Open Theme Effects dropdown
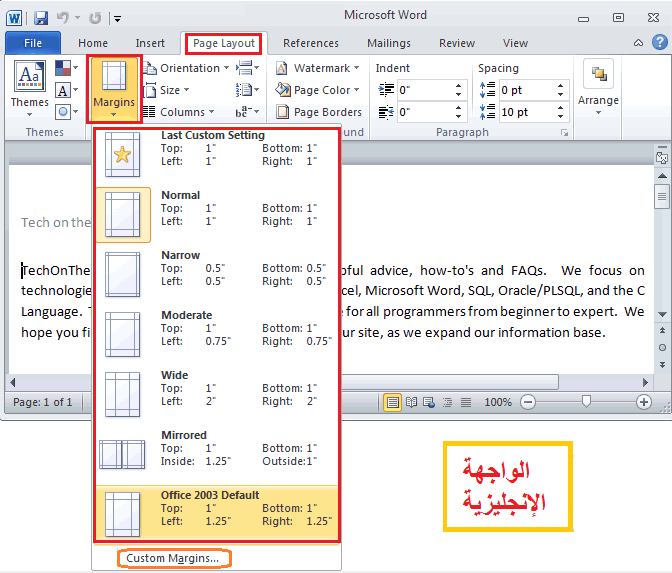The width and height of the screenshot is (672, 573). pos(66,112)
